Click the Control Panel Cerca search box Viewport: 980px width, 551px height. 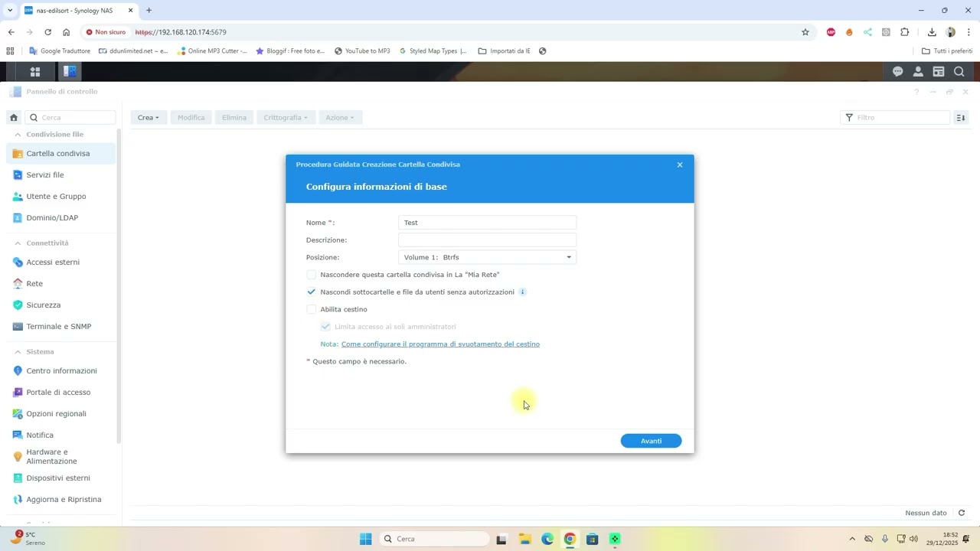[x=70, y=118]
